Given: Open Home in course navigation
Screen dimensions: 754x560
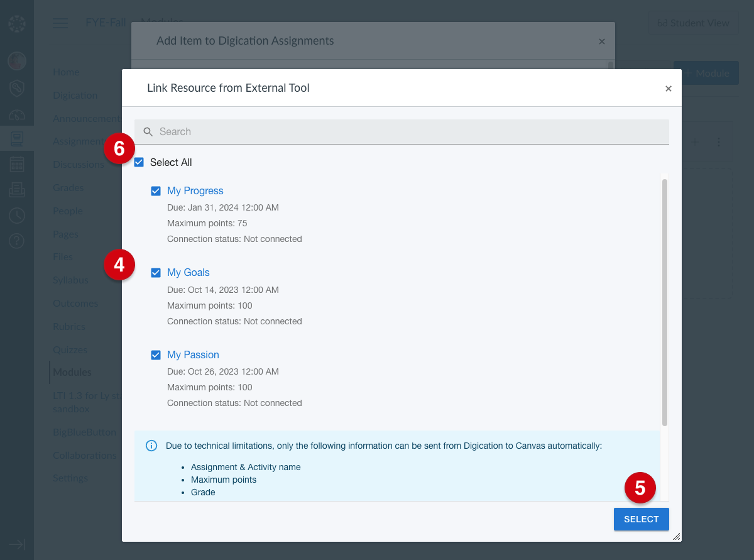Looking at the screenshot, I should [x=66, y=72].
